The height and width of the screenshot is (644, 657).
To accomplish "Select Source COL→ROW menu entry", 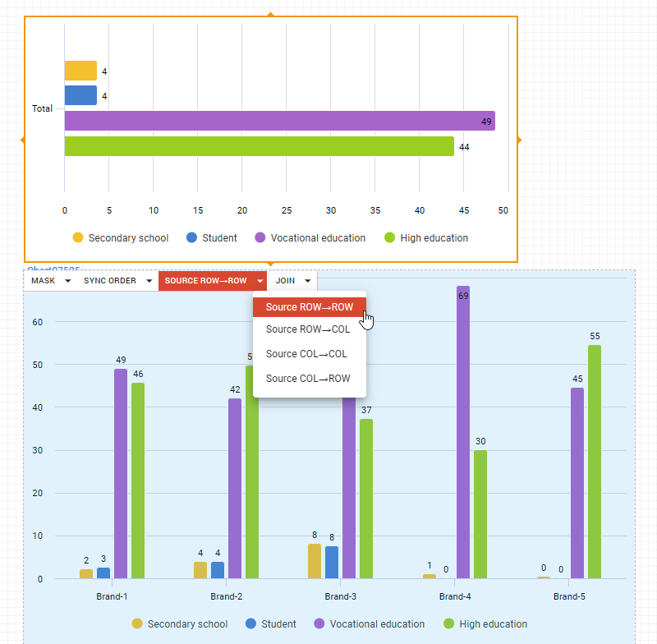I will [308, 379].
